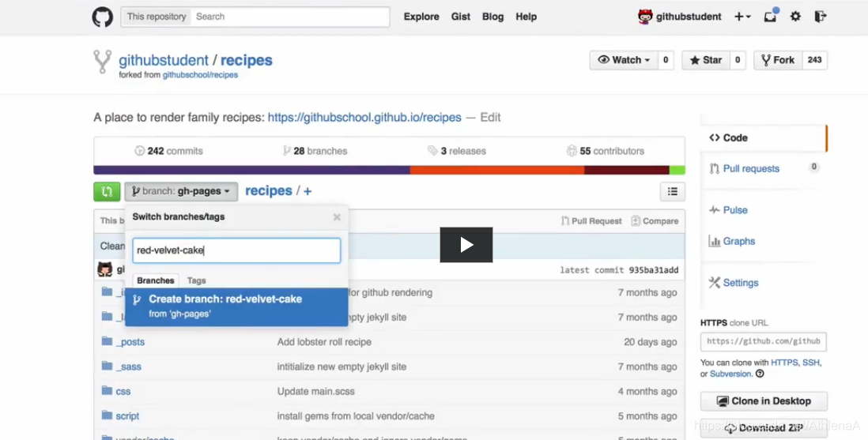
Task: Click This repository search scope
Action: 156,17
